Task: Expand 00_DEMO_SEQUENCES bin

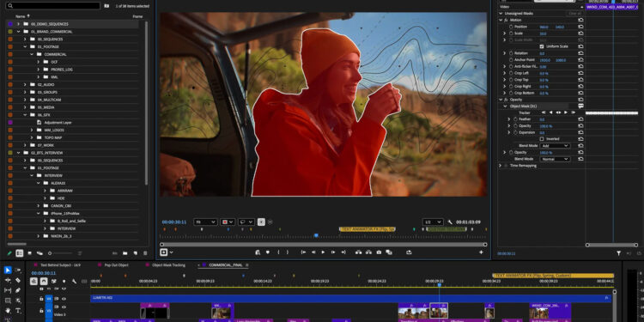Action: [x=18, y=24]
